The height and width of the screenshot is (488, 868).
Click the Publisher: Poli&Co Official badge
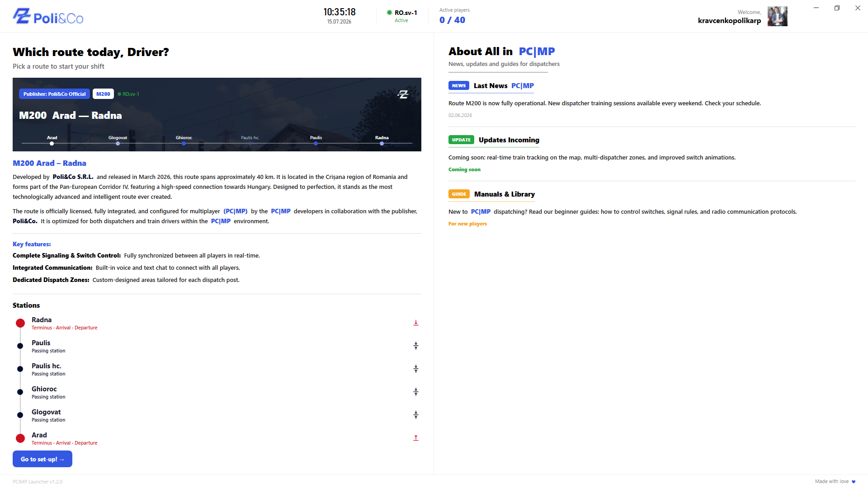(54, 94)
